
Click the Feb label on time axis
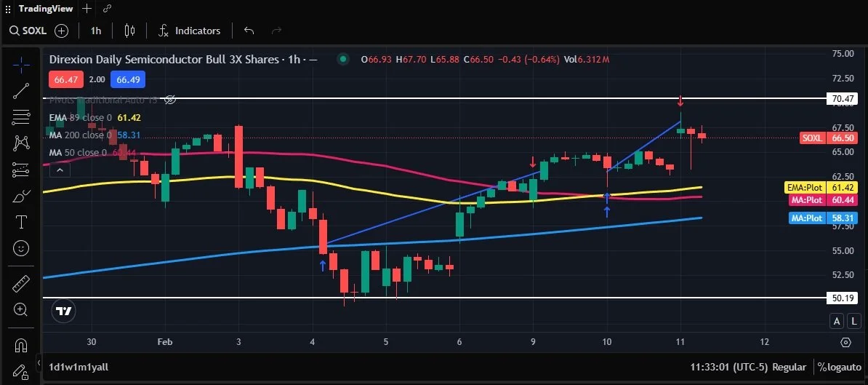(164, 342)
